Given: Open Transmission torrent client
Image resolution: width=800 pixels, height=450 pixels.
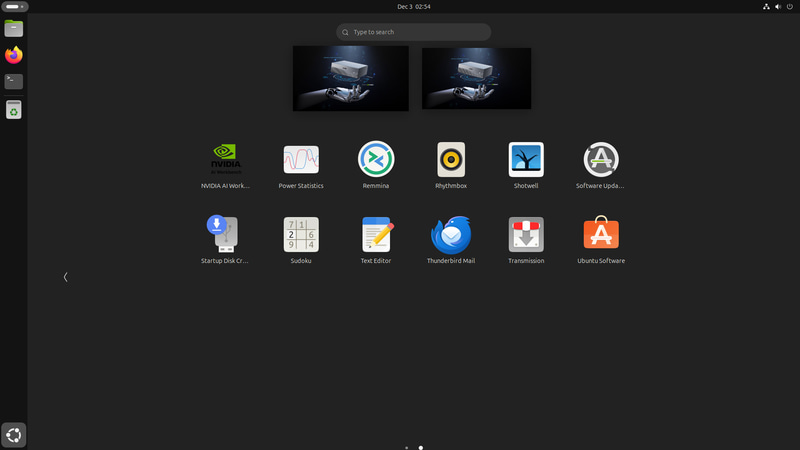Looking at the screenshot, I should [526, 240].
